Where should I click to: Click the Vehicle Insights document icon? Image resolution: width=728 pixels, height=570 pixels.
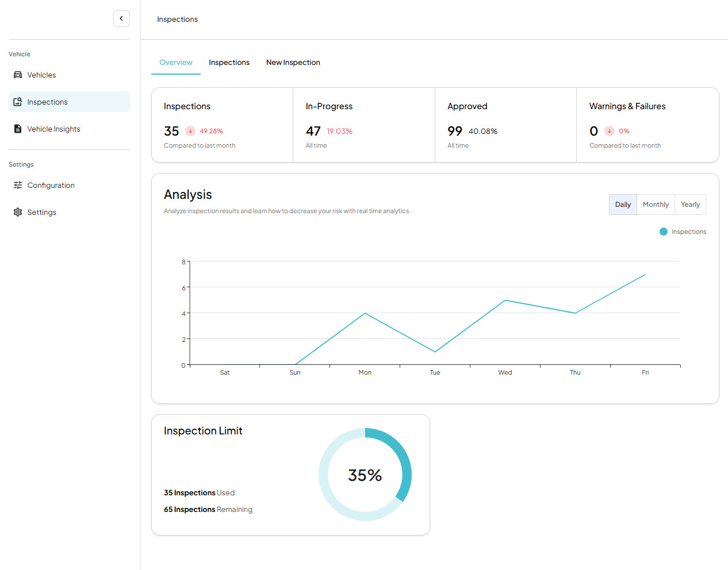tap(18, 129)
